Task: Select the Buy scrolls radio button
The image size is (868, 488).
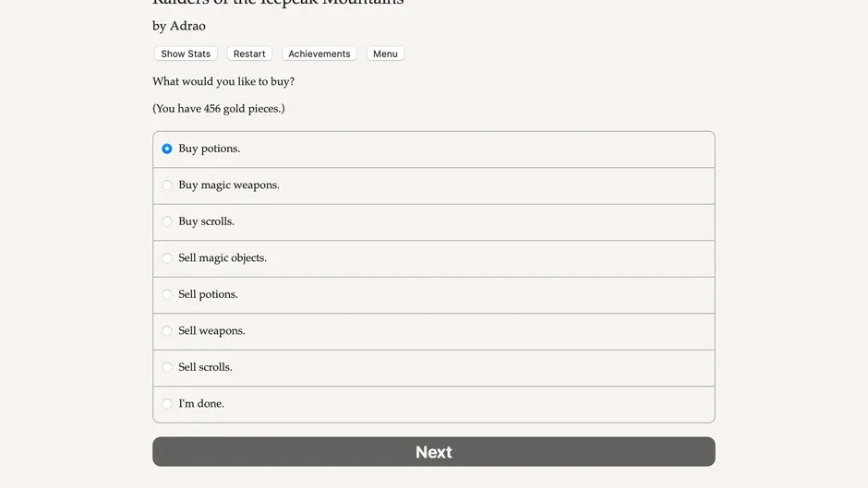Action: [166, 222]
